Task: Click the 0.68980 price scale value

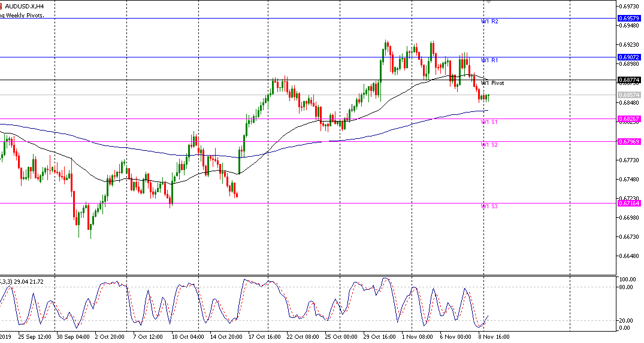Action: point(629,64)
